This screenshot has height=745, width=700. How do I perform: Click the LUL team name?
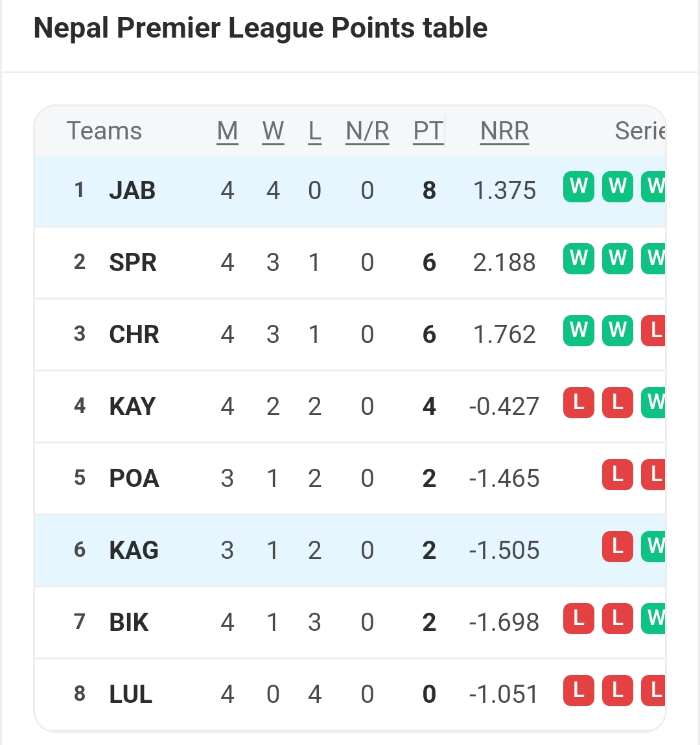[x=131, y=694]
